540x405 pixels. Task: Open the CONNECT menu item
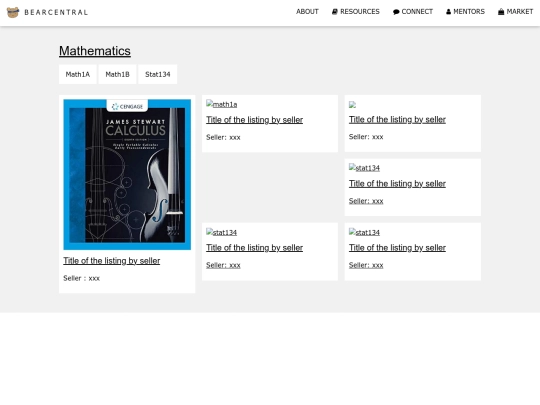[417, 12]
